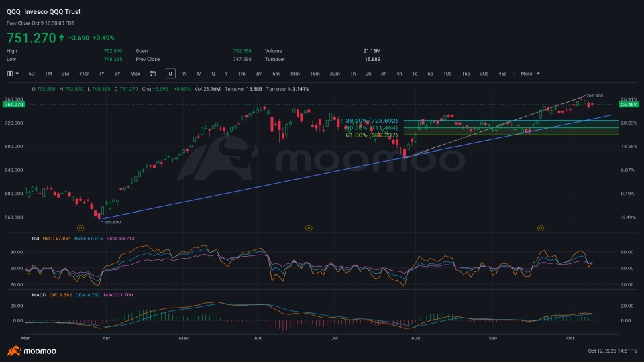Image resolution: width=644 pixels, height=362 pixels.
Task: Switch to weekly W interval
Action: (184, 74)
